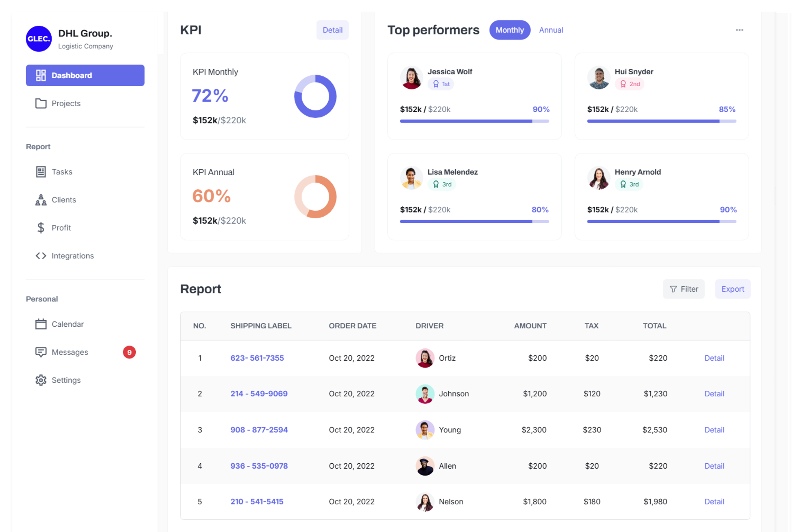802x532 pixels.
Task: Switch Top performers to Annual
Action: 551,30
